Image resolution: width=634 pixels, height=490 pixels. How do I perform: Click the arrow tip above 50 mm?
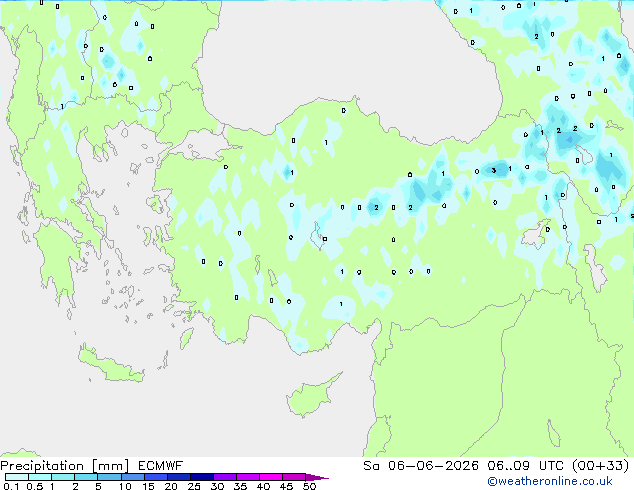[x=317, y=477]
